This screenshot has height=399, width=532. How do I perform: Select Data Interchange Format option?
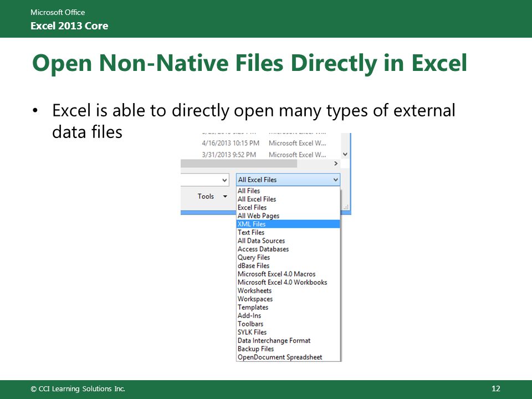click(x=288, y=340)
